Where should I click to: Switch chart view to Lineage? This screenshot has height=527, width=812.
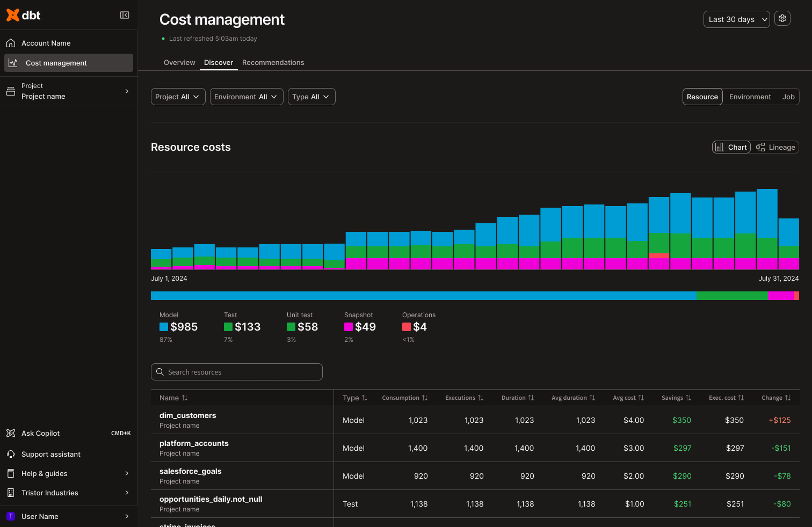tap(775, 147)
